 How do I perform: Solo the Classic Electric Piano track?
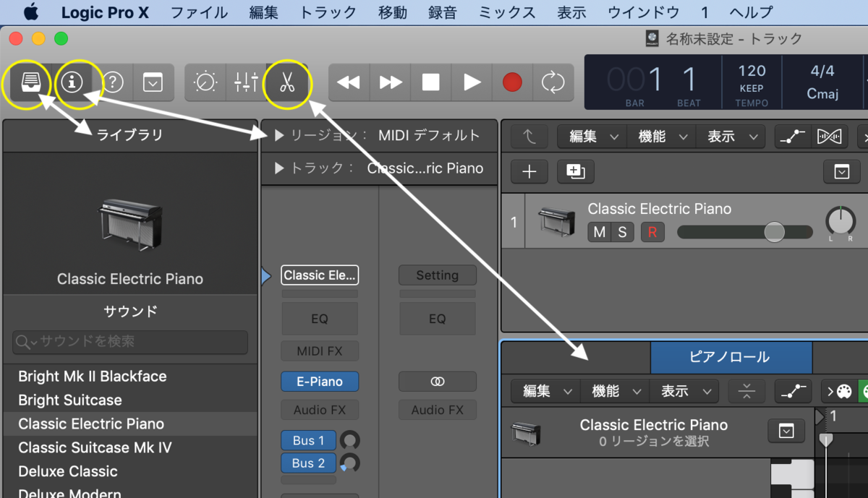622,232
